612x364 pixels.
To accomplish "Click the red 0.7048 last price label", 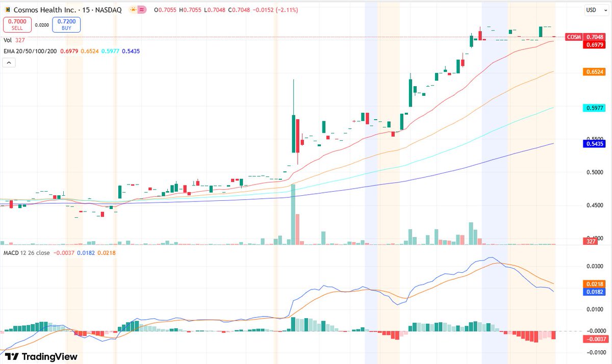I will (594, 37).
